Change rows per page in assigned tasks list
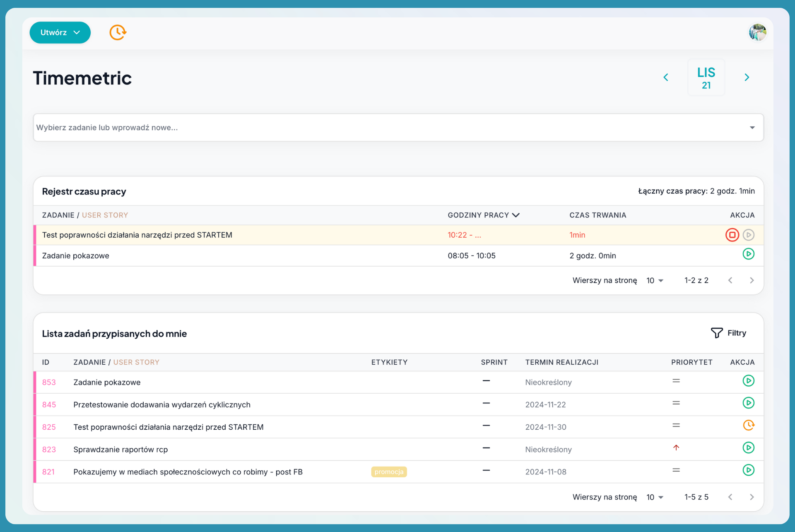The height and width of the screenshot is (532, 795). click(655, 497)
